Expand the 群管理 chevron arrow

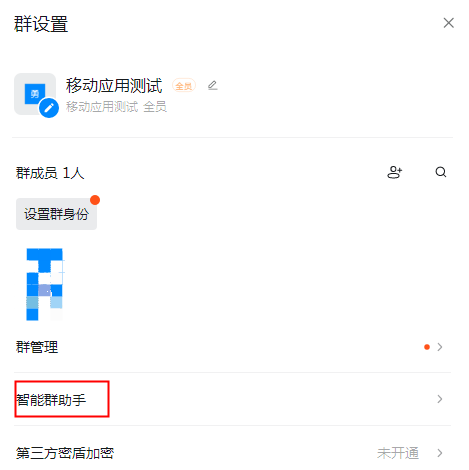coord(440,347)
